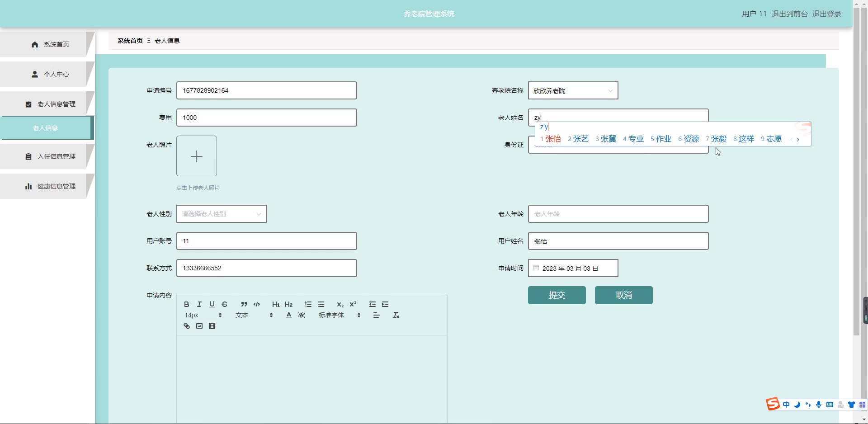868x424 pixels.
Task: Click the 费用 input field
Action: (x=267, y=118)
